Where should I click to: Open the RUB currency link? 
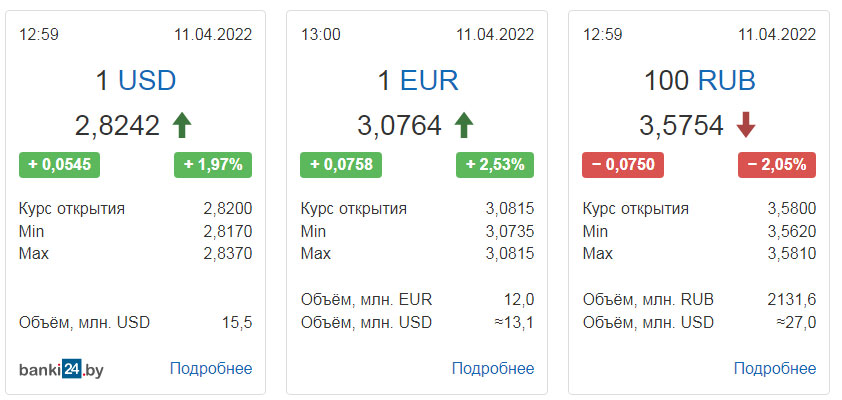click(727, 81)
